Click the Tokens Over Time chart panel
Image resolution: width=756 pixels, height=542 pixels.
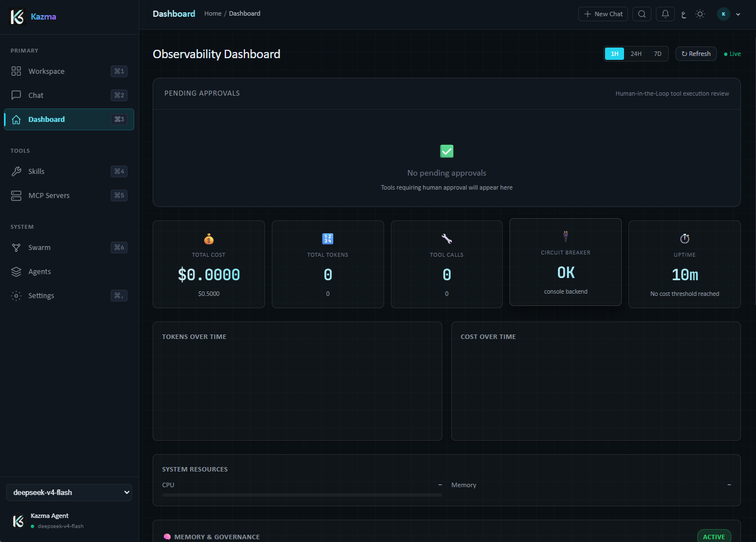coord(297,381)
